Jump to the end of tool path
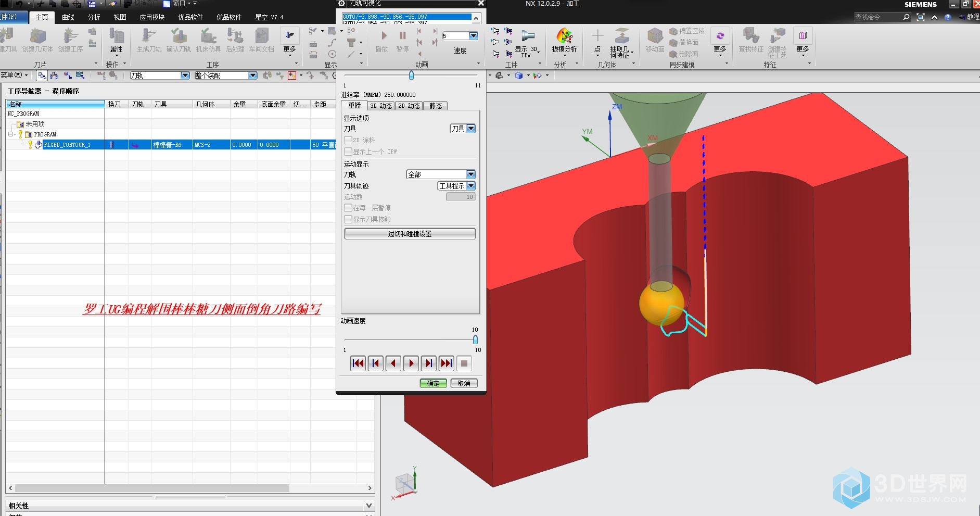980x516 pixels. click(x=446, y=363)
